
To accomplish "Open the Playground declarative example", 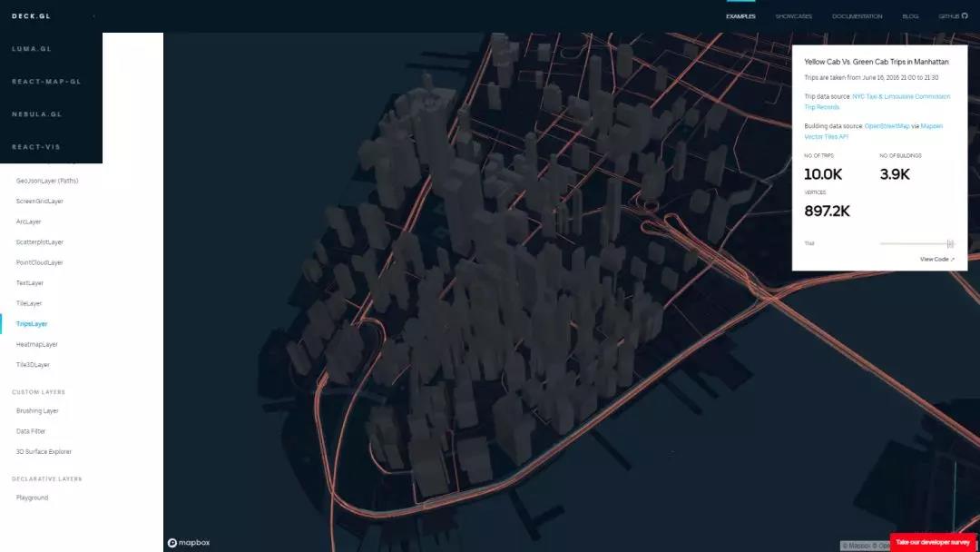I will 32,498.
